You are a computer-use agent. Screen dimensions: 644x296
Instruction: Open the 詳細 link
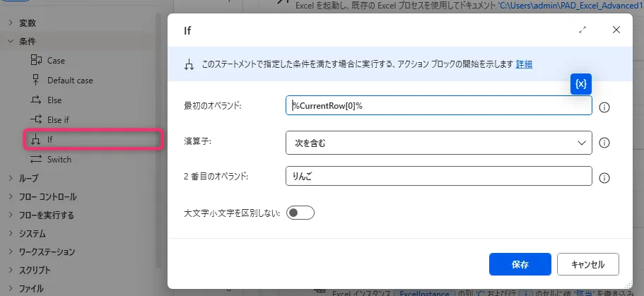coord(524,64)
